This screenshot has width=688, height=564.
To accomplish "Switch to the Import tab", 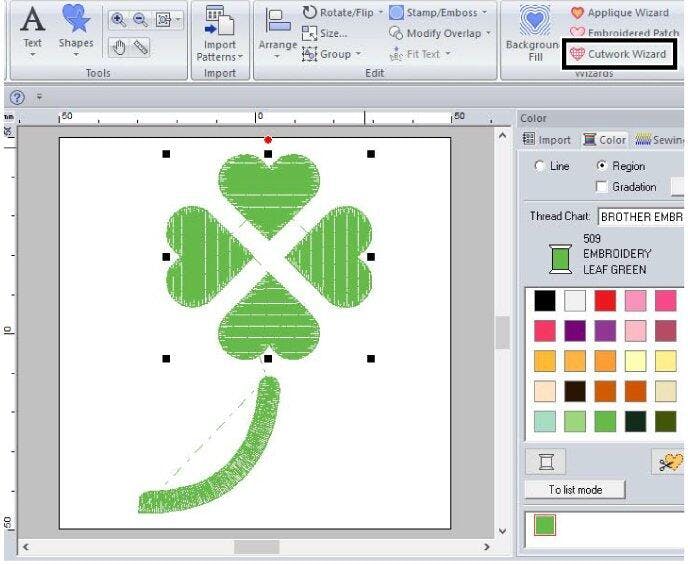I will click(547, 140).
